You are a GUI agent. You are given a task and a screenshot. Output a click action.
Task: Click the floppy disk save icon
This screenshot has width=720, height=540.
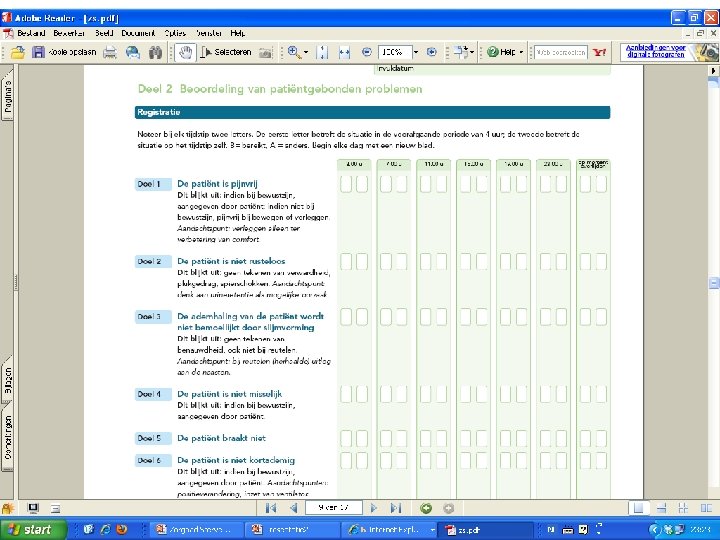click(x=38, y=52)
